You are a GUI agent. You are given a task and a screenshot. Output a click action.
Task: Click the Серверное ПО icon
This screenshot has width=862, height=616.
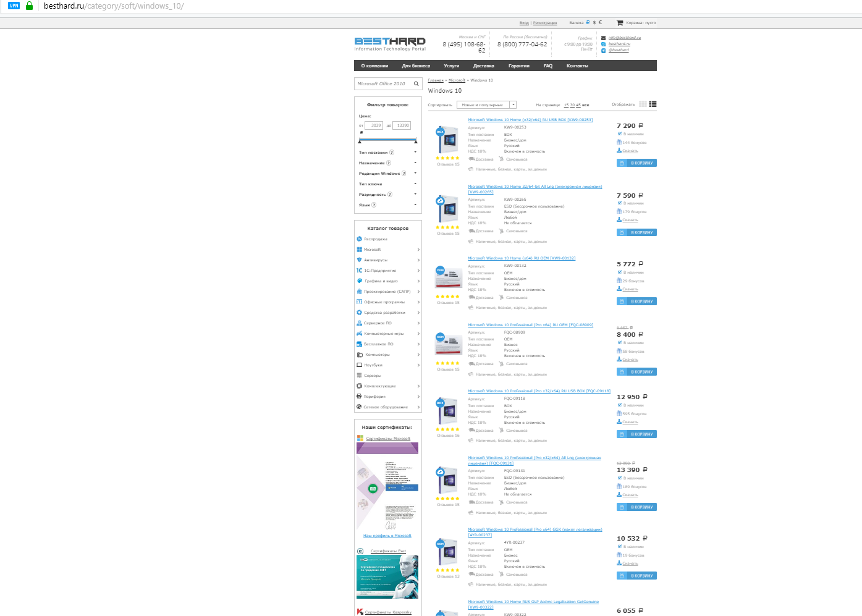pos(359,323)
